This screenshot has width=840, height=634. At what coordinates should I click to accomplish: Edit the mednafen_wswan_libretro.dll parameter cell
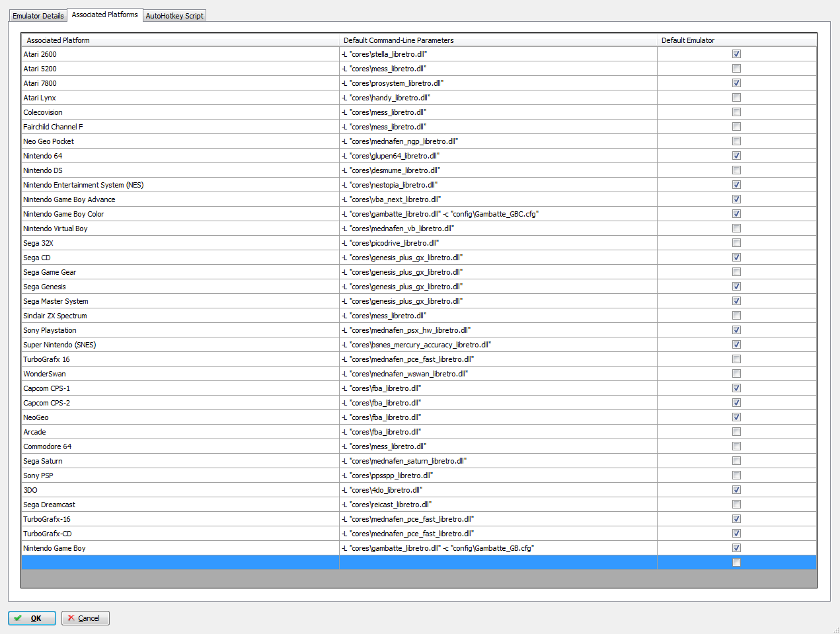tap(498, 374)
